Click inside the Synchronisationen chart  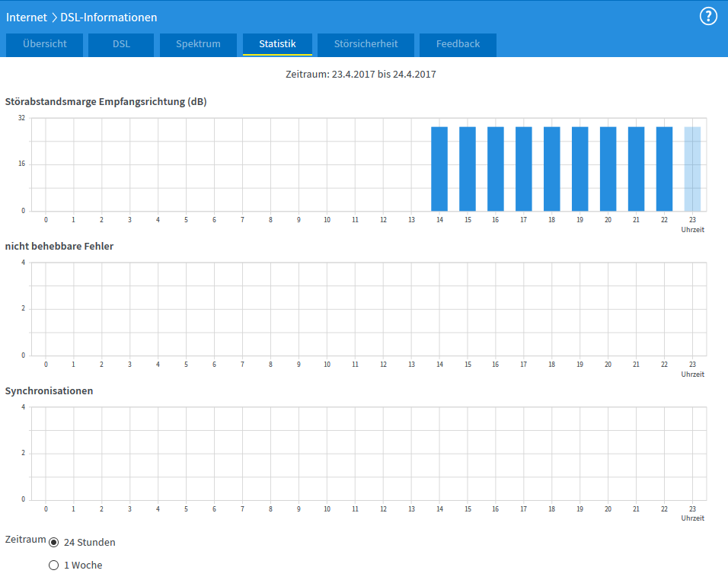tap(369, 454)
